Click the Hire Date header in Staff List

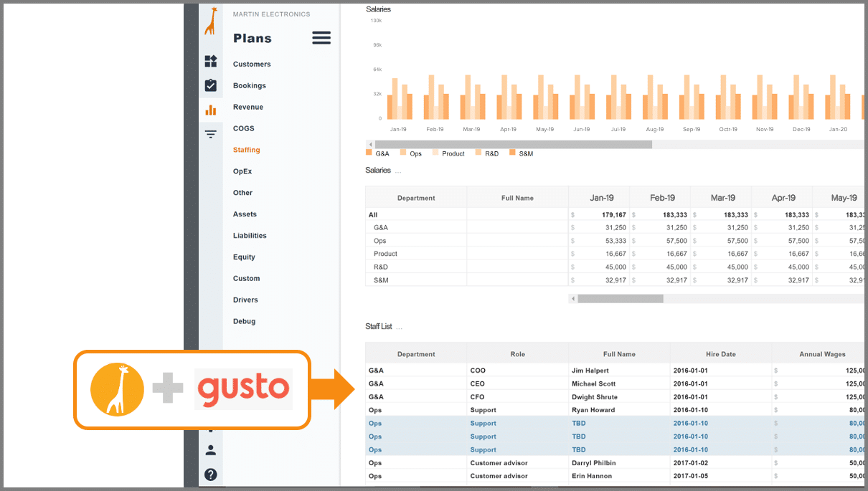click(x=721, y=354)
